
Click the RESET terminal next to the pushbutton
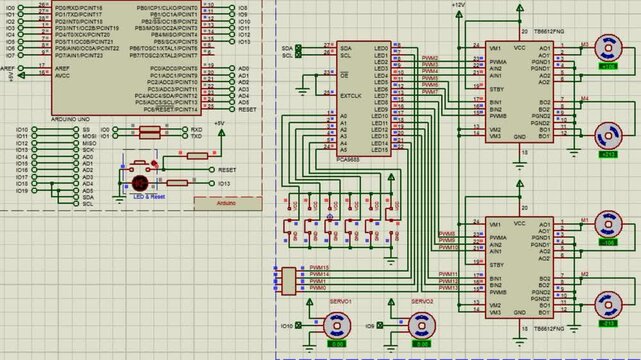pos(212,170)
